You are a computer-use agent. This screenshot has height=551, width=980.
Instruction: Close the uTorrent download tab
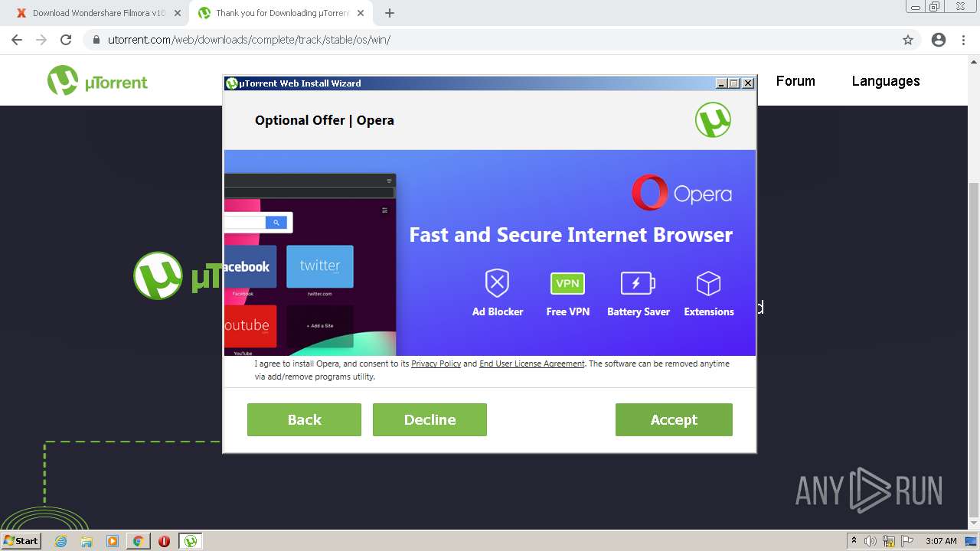[x=361, y=13]
